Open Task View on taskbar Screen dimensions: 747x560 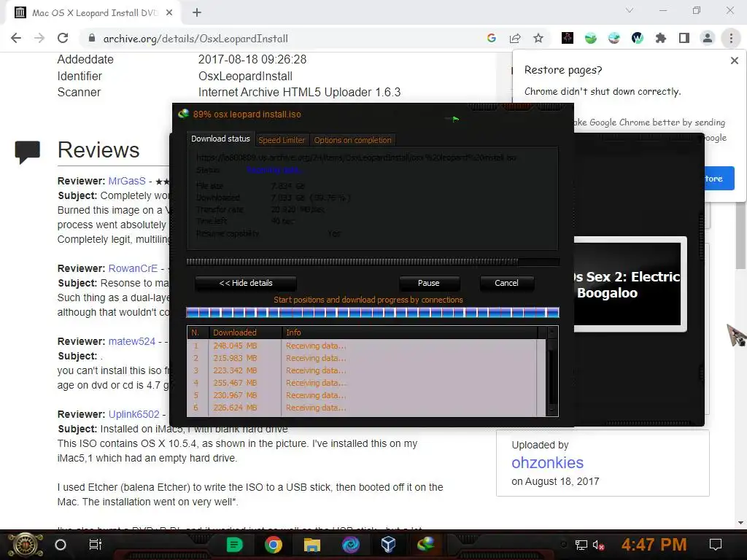point(96,545)
